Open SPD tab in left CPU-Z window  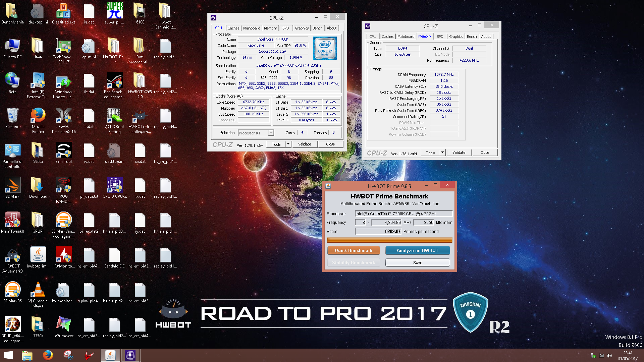click(285, 28)
